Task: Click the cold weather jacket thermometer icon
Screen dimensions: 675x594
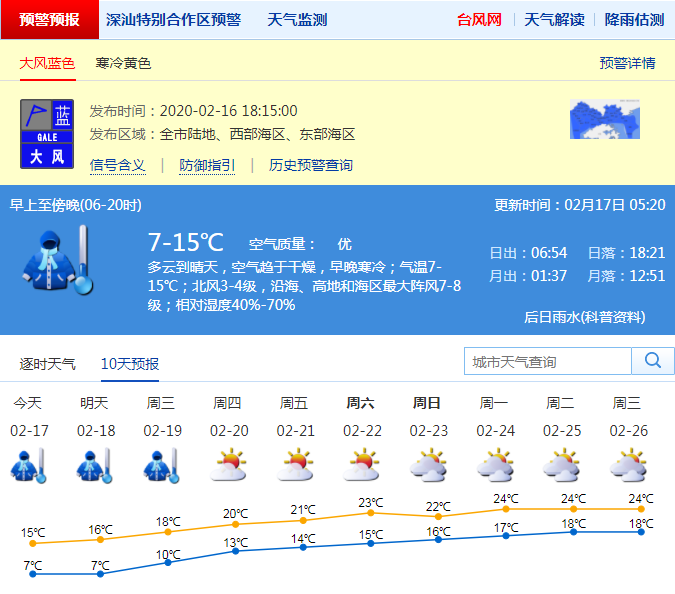Action: tap(58, 259)
